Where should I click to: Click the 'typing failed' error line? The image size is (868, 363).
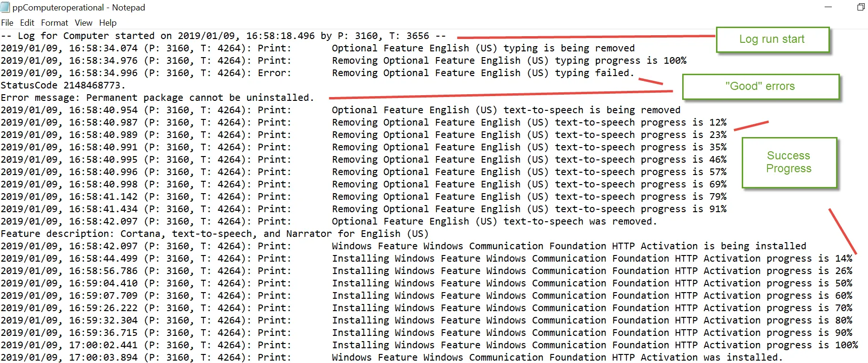point(314,73)
